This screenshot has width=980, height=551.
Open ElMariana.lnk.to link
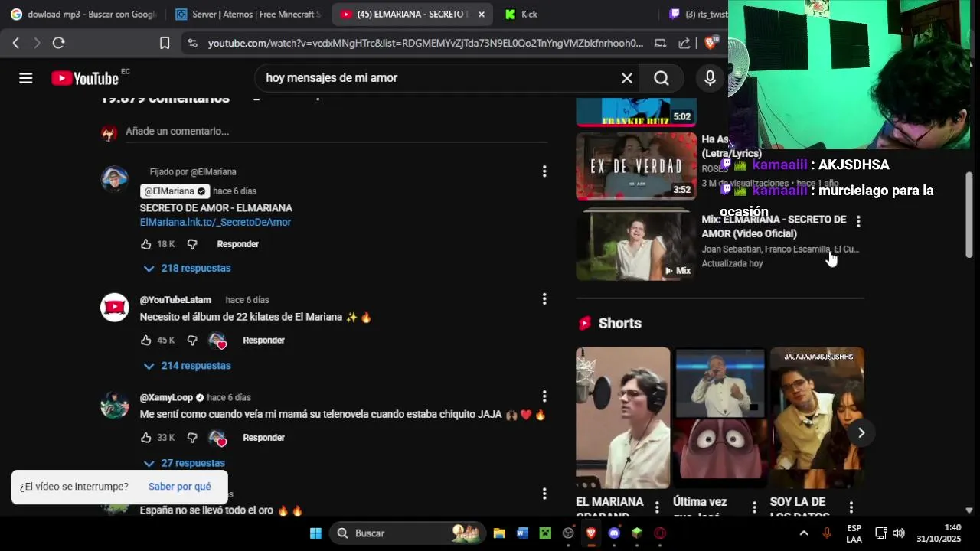[x=215, y=222]
